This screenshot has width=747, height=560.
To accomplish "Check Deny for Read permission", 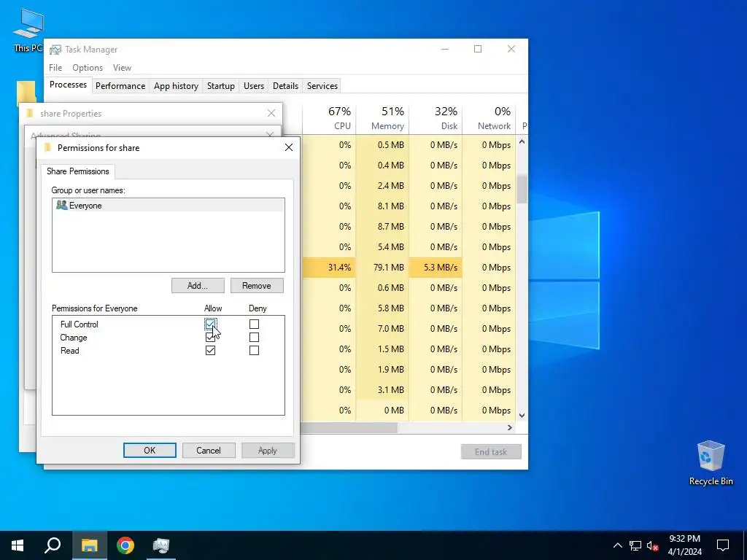I will point(254,351).
